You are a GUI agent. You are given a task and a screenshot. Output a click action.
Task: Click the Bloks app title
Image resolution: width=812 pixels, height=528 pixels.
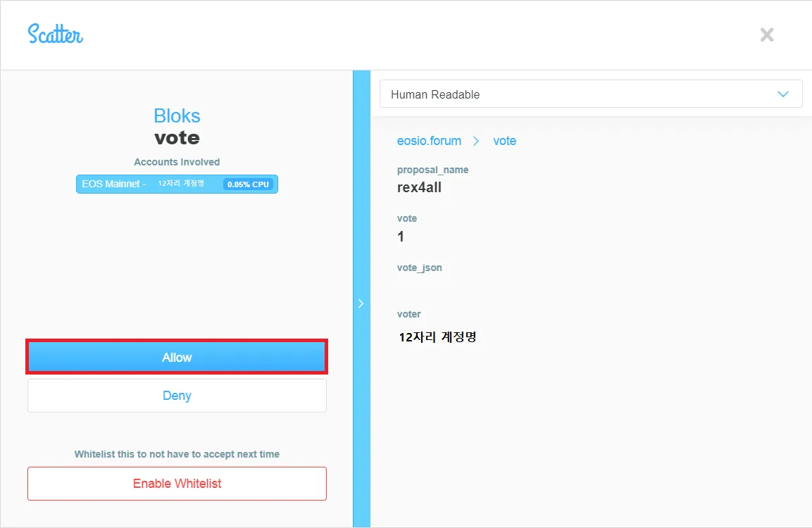(177, 116)
